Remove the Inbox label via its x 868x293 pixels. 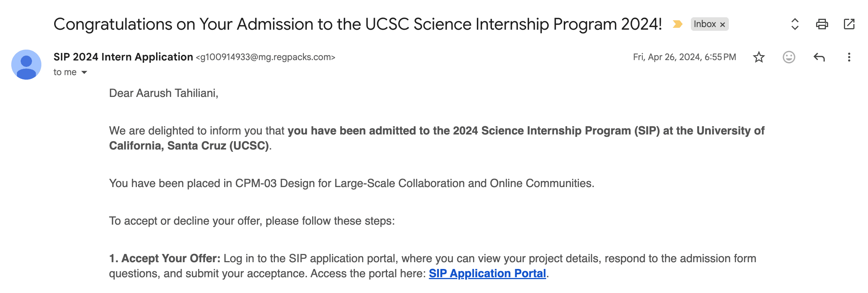click(722, 24)
